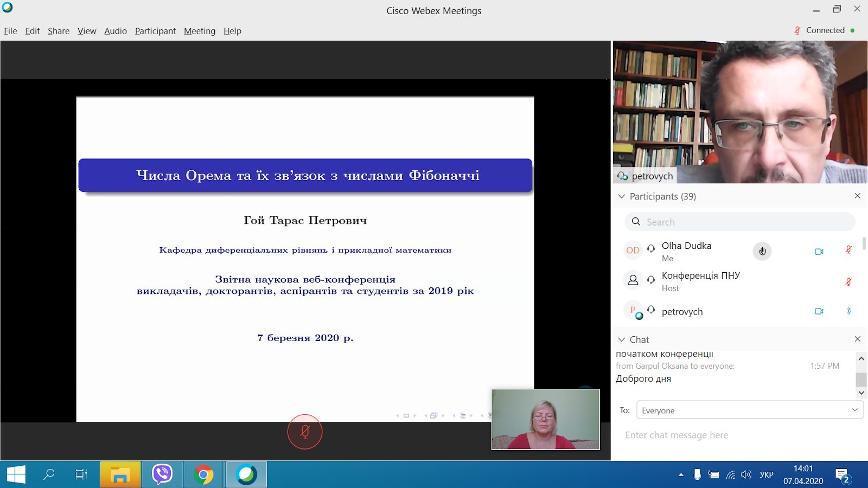
Task: Open the Share menu
Action: [59, 31]
